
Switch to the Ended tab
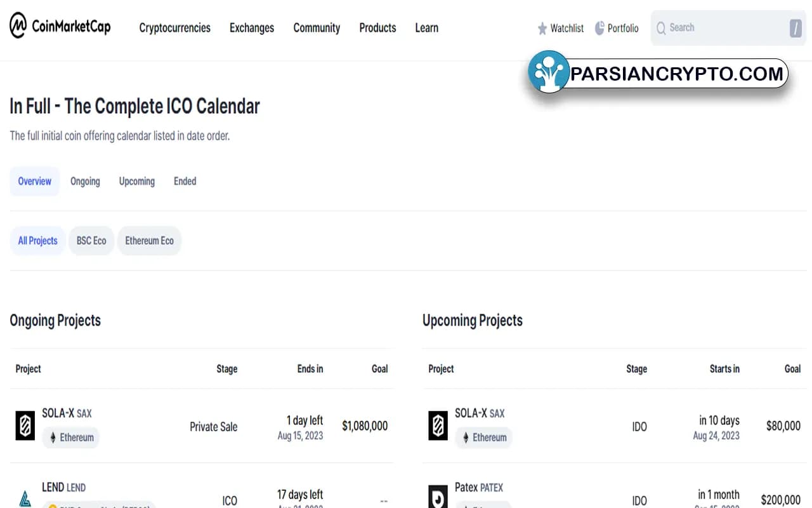185,181
